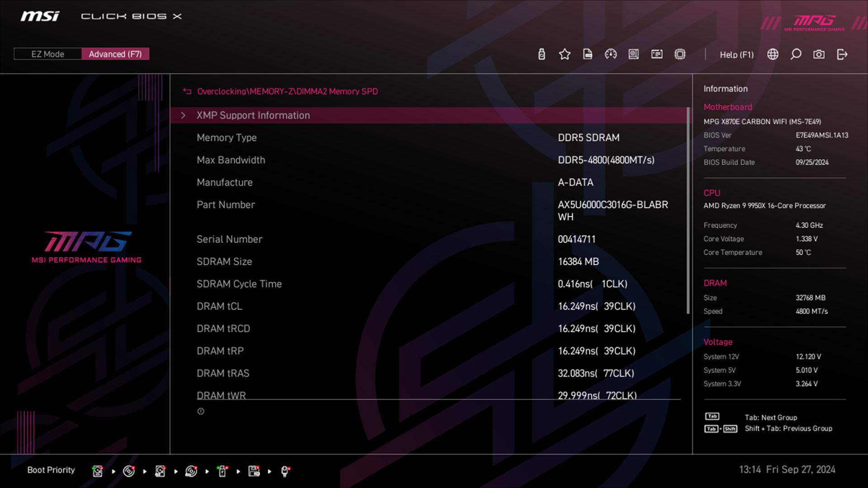Select the SDRAM Cycle Time row
This screenshot has width=868, height=488.
428,284
